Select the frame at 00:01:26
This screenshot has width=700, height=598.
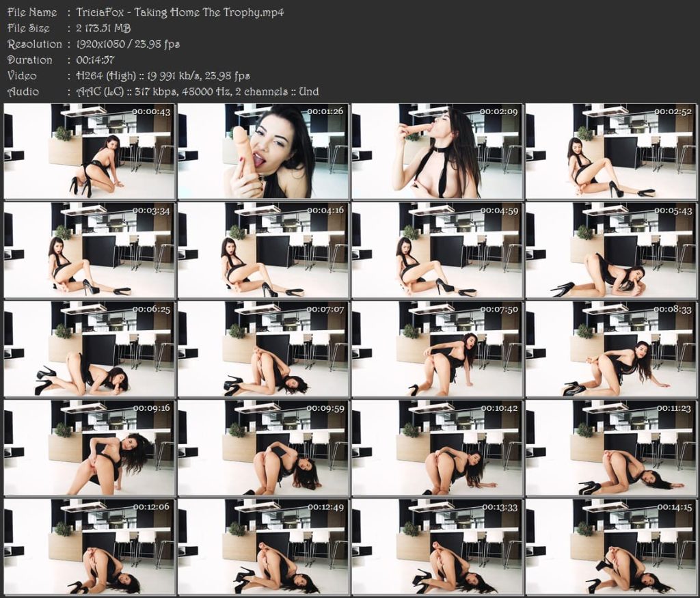[263, 151]
